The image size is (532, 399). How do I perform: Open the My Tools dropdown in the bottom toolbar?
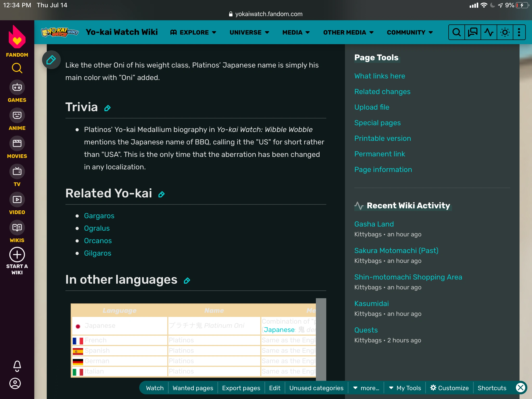pos(405,388)
